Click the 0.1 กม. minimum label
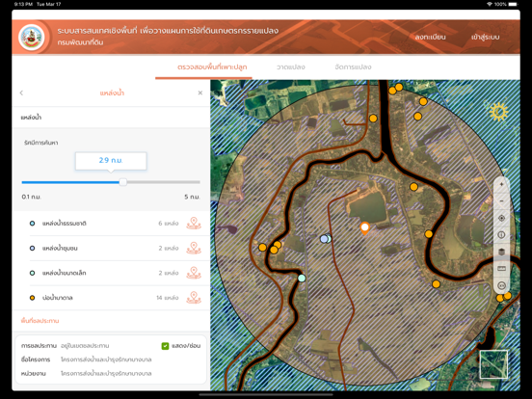 pos(31,197)
